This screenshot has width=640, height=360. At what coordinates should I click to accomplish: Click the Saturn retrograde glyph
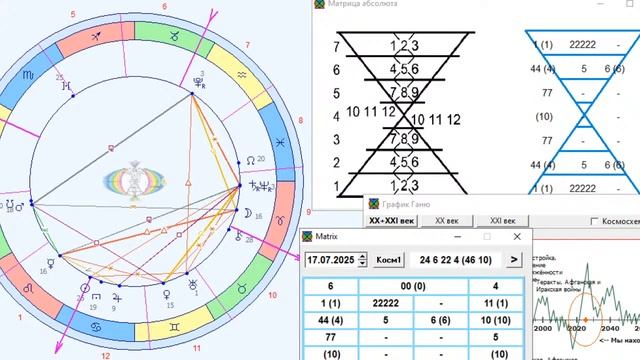point(254,186)
